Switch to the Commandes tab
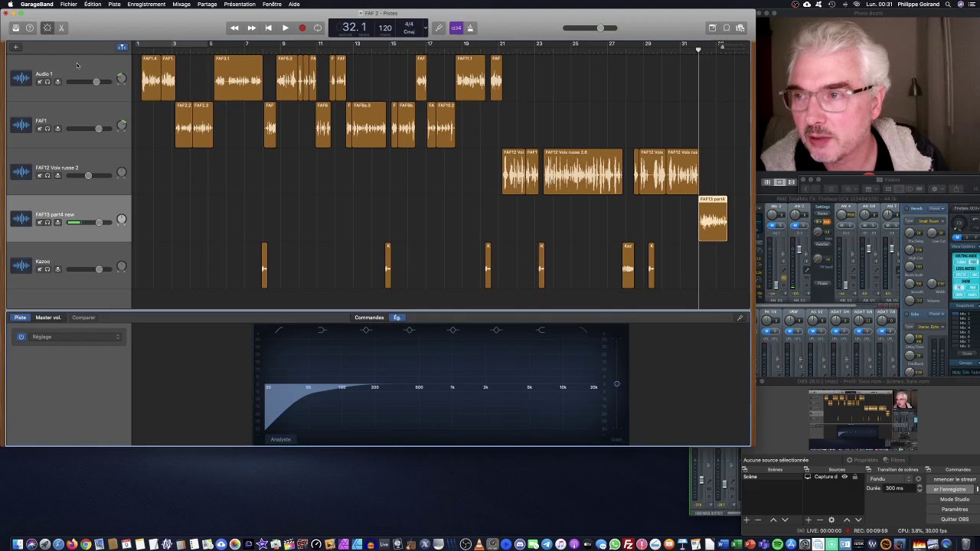Viewport: 980px width, 551px height. 369,318
